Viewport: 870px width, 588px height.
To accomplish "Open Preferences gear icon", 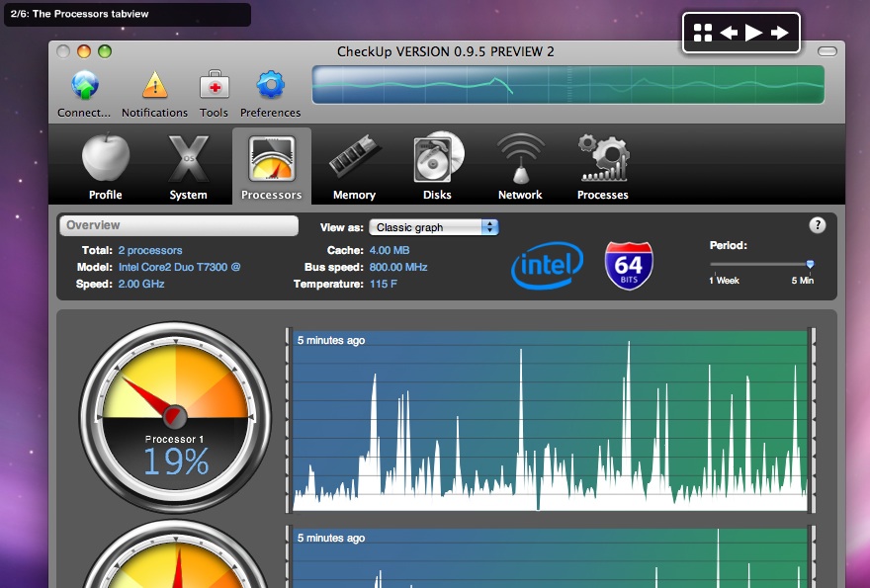I will click(x=270, y=85).
